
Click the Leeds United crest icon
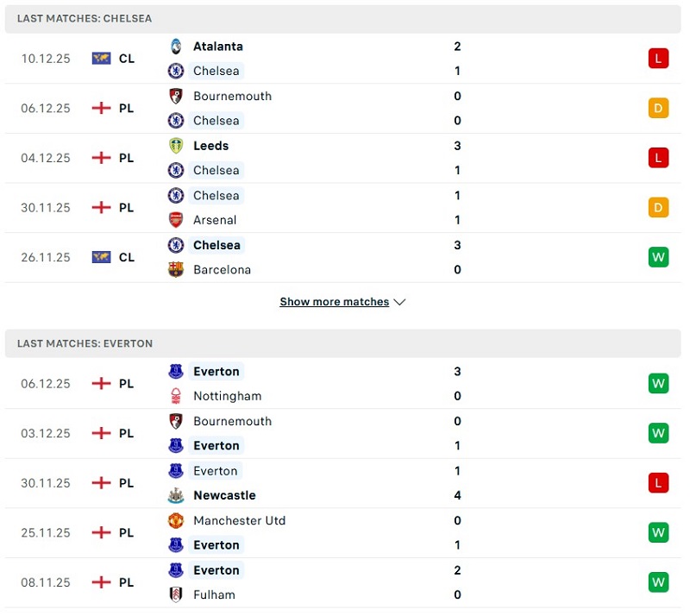click(176, 146)
